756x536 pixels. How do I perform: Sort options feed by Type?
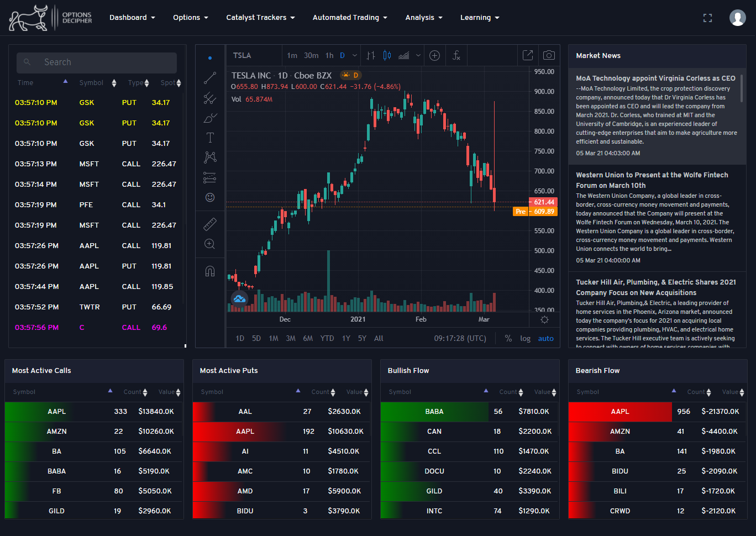click(139, 82)
